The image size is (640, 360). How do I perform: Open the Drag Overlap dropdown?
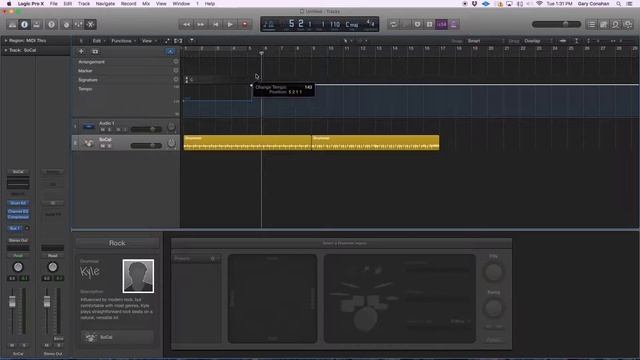point(538,41)
